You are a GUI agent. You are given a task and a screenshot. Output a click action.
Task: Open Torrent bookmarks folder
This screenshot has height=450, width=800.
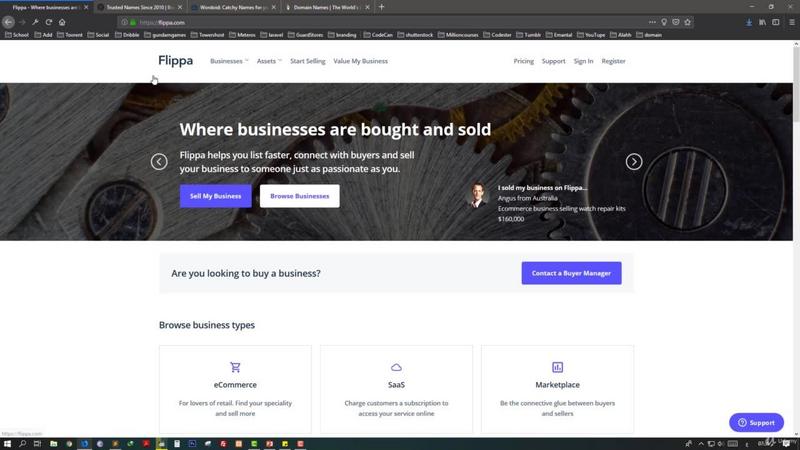click(x=70, y=35)
